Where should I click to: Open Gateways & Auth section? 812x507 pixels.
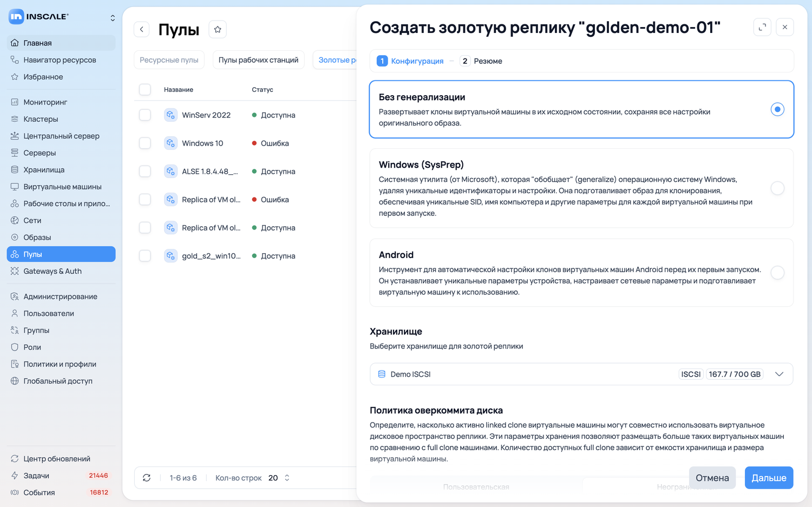[x=61, y=271]
